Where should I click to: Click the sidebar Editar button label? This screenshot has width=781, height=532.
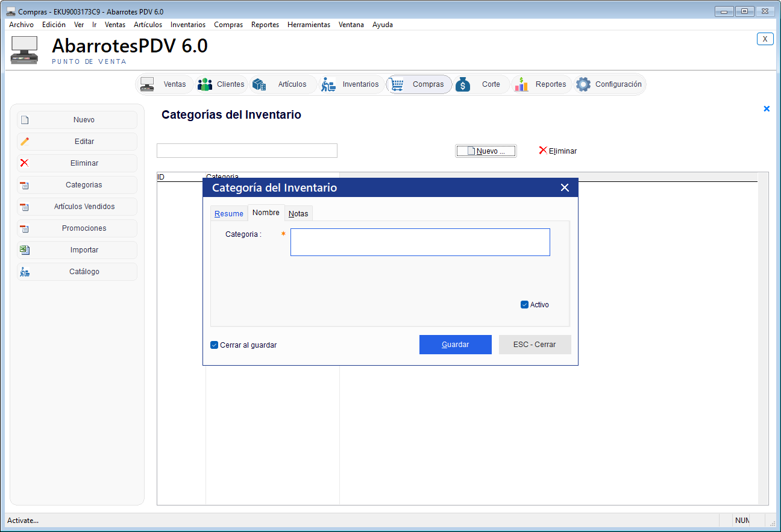(x=84, y=142)
